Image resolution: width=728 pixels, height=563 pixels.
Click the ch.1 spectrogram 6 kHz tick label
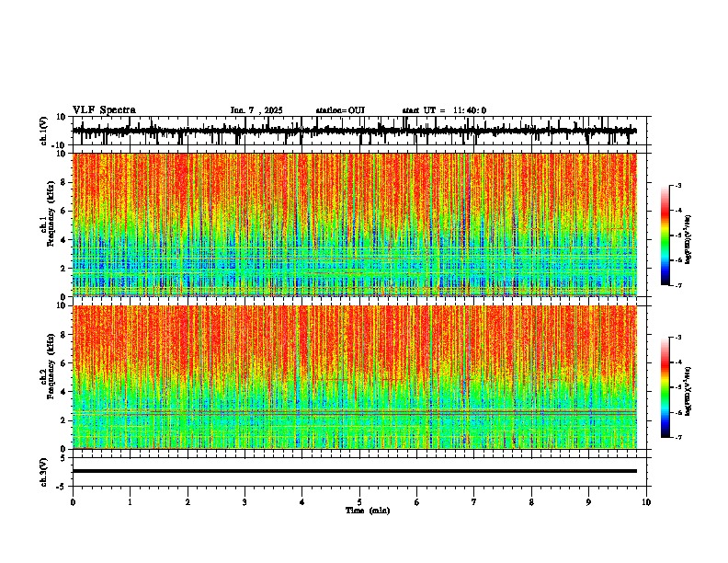[x=64, y=212]
